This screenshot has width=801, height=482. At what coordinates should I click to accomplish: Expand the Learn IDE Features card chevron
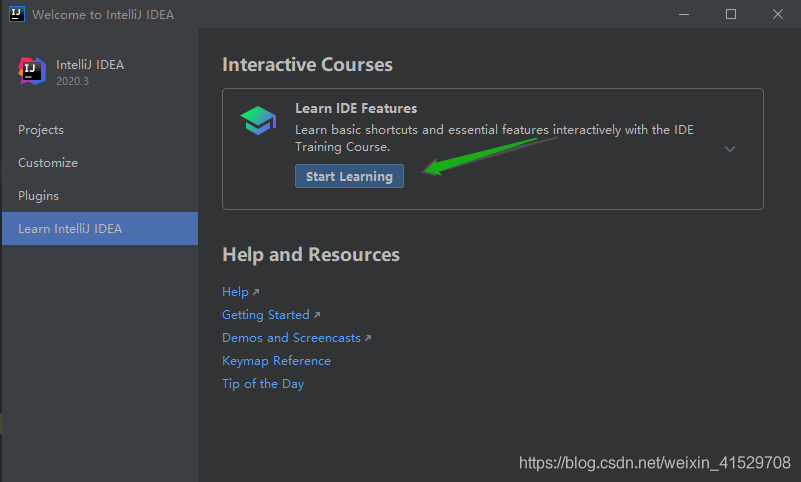point(730,149)
